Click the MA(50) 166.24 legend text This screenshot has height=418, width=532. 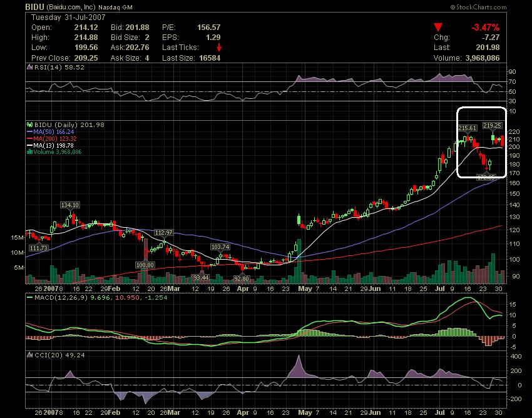tap(54, 131)
